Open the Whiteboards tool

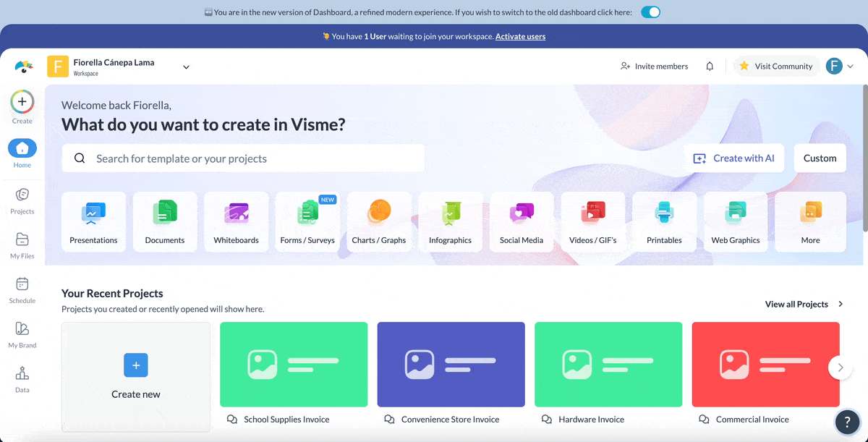tap(236, 213)
